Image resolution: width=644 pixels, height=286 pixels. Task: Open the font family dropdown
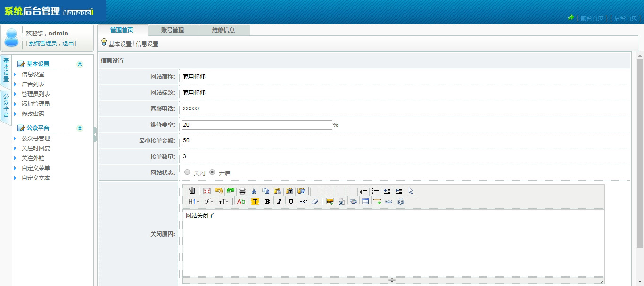coord(209,202)
